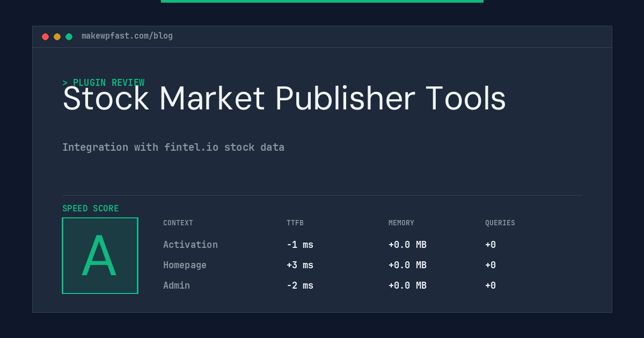This screenshot has width=644, height=338.
Task: Click the yellow minimize dot
Action: [57, 36]
